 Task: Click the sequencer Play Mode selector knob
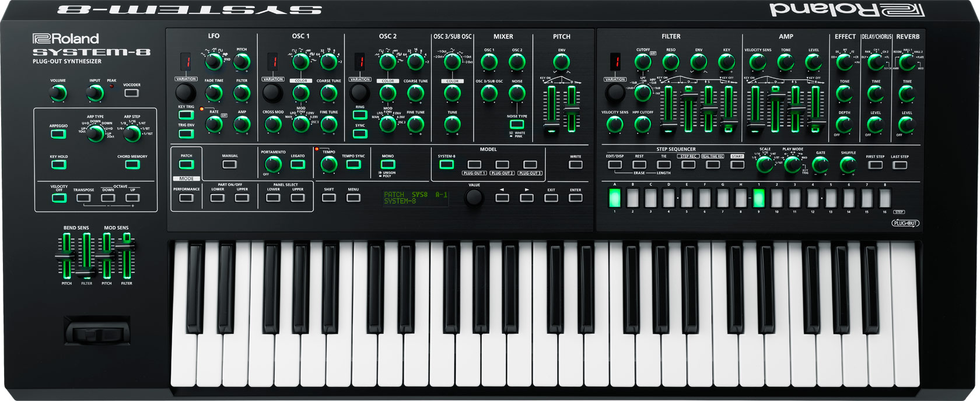point(792,165)
